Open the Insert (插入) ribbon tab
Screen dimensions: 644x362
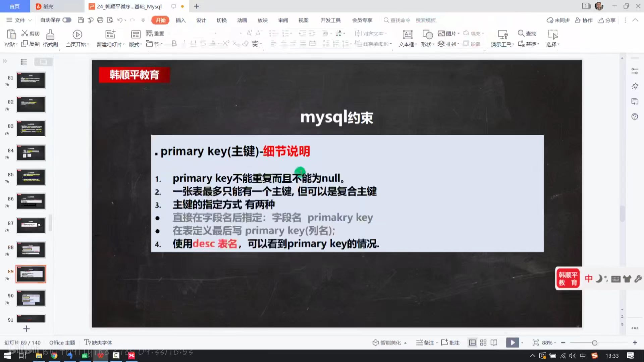[180, 20]
